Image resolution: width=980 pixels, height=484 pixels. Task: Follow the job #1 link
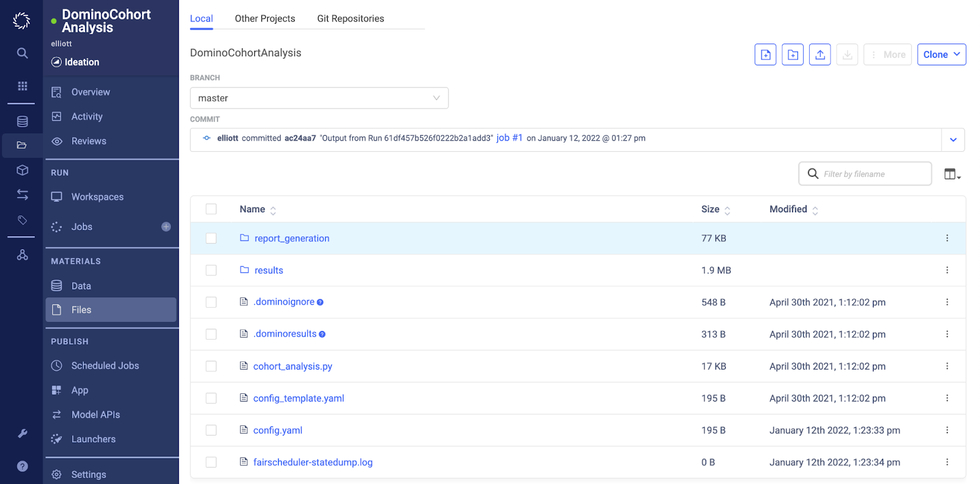point(510,138)
